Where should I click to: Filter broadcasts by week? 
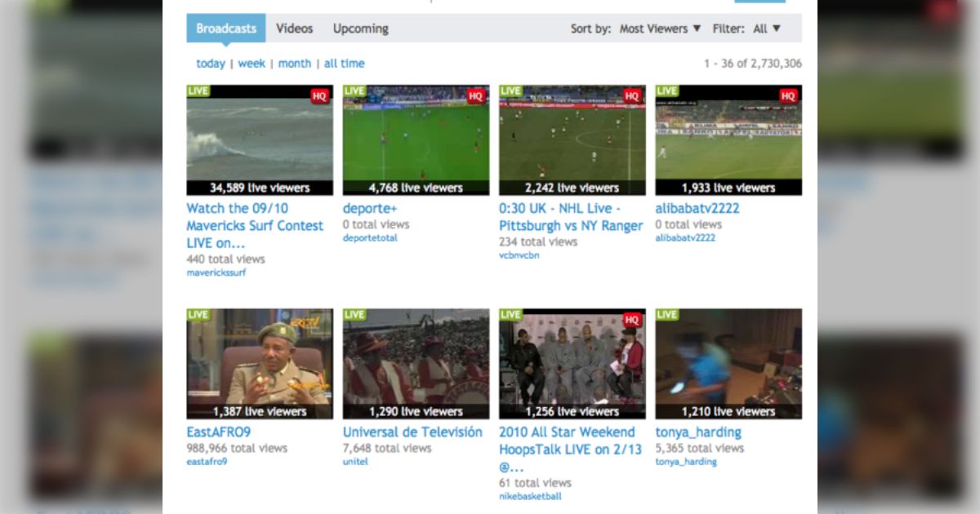(252, 64)
